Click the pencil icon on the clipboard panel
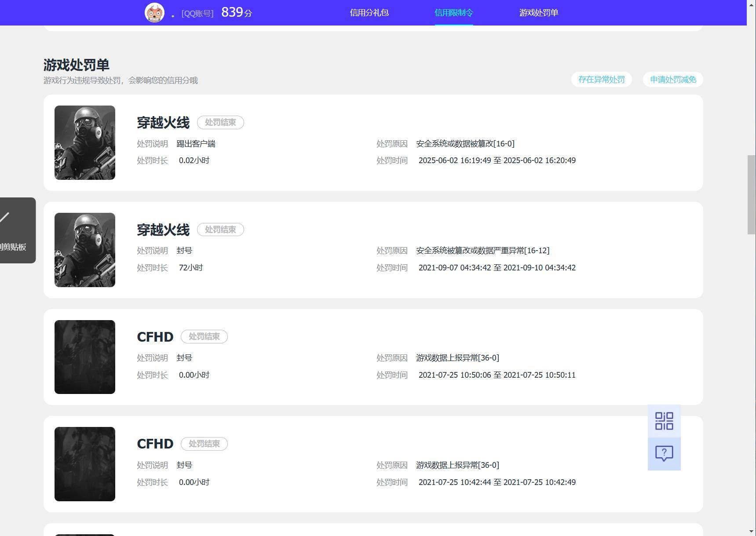 pyautogui.click(x=4, y=217)
